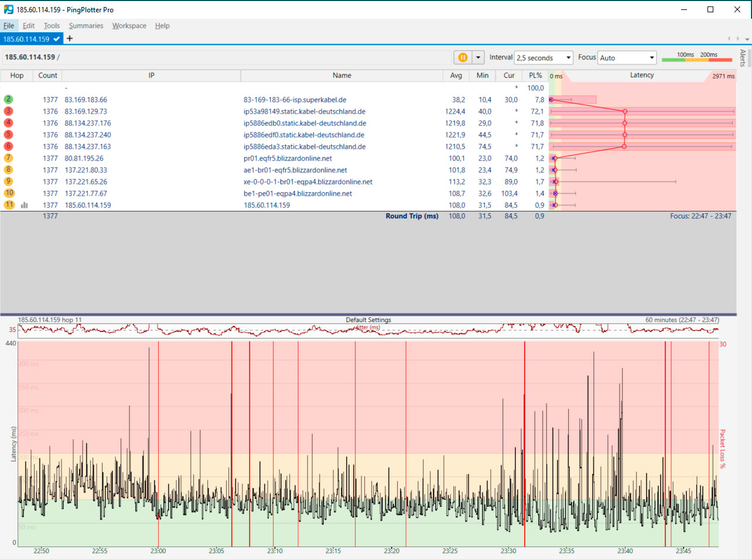Sort by the Count column header
The width and height of the screenshot is (752, 560).
47,76
